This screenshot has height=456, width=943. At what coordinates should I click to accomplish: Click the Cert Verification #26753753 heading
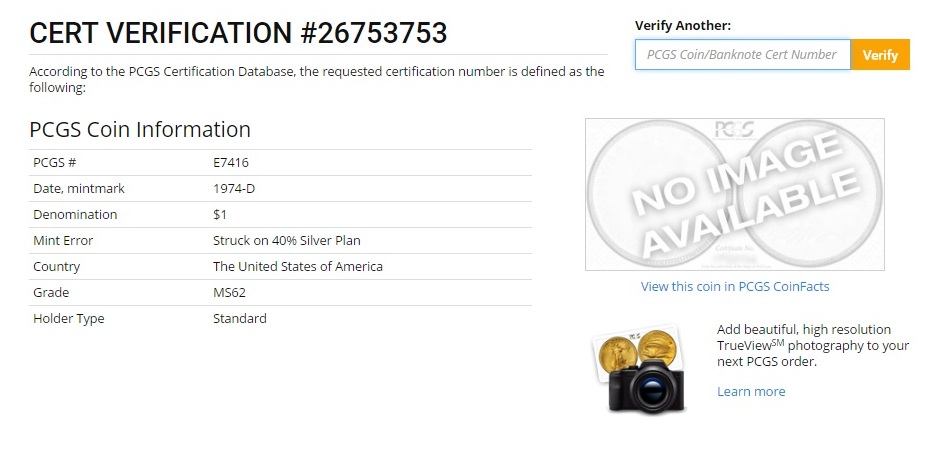pyautogui.click(x=238, y=33)
